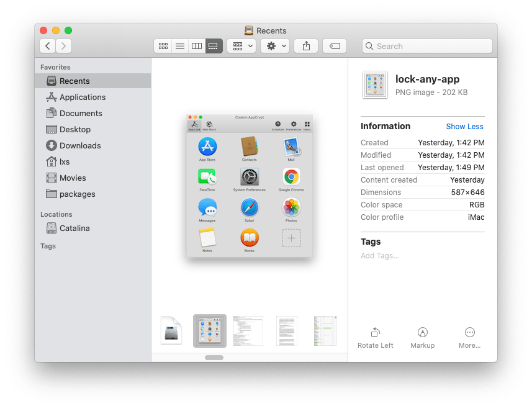Screen dimensions: 532x408
Task: Select the lock-any-app thumbnail in filmstrip
Action: click(x=210, y=331)
